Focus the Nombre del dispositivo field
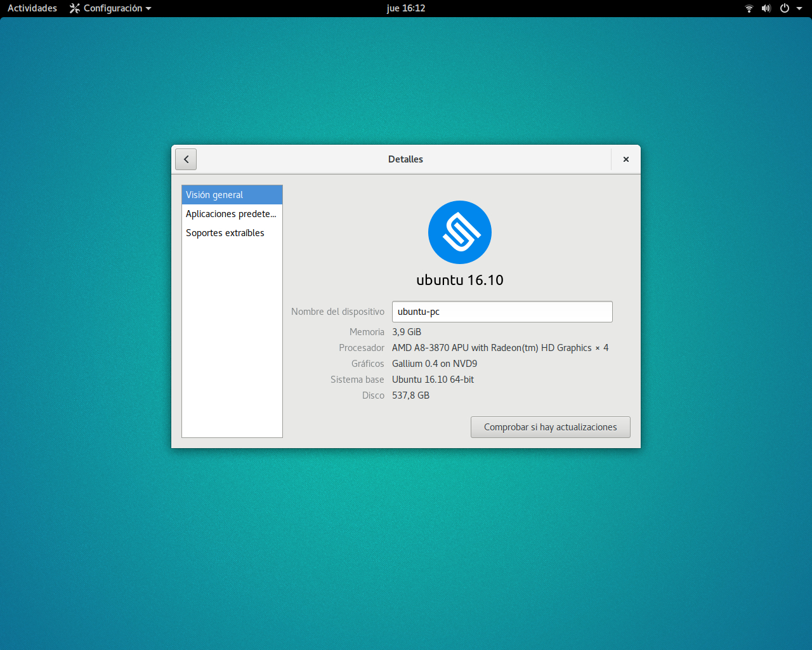The image size is (812, 650). pyautogui.click(x=502, y=312)
